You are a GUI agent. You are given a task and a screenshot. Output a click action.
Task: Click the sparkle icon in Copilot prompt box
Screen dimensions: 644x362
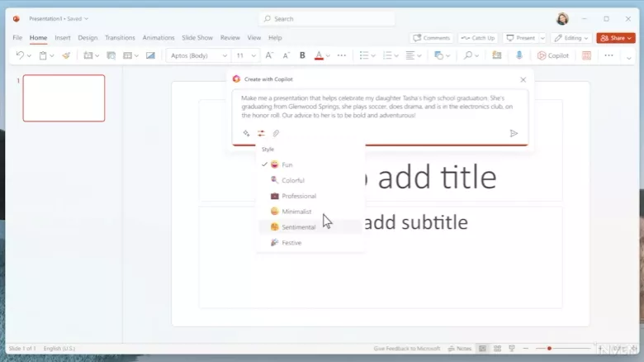246,133
